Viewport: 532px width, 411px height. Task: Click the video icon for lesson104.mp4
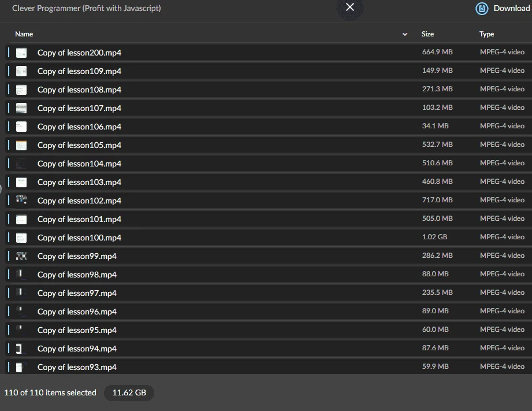[x=21, y=164]
